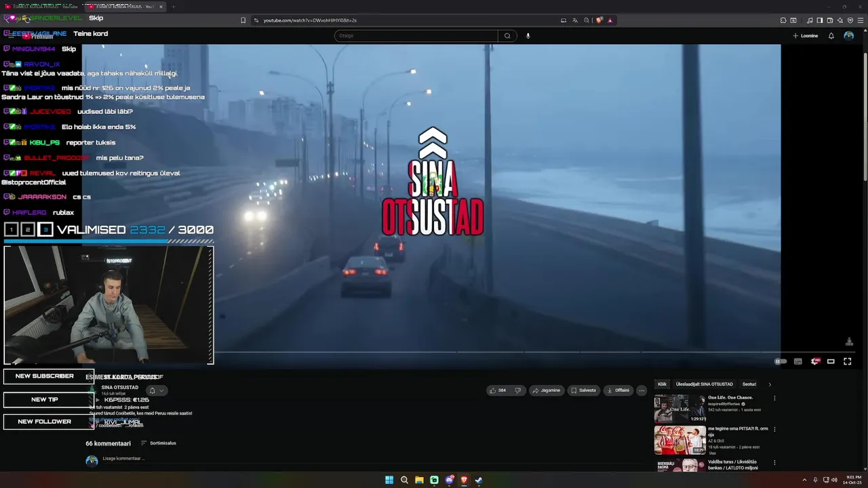Toggle the browser sidebar panel icon
The height and width of the screenshot is (488, 868).
coord(820,20)
